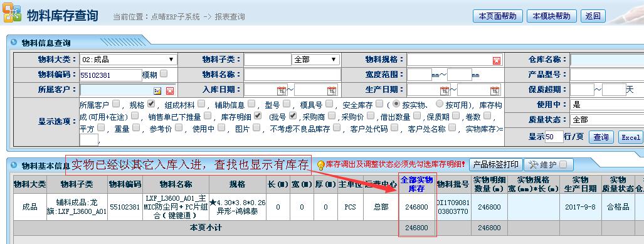Clear 所属客户 with red X icon
Screen dimensions: 644x244
click(x=170, y=91)
